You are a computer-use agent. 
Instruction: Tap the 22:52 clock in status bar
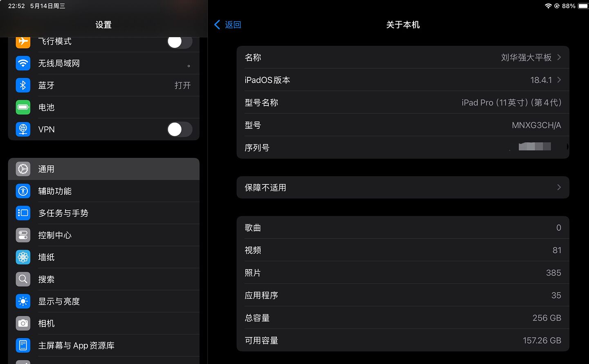click(16, 6)
